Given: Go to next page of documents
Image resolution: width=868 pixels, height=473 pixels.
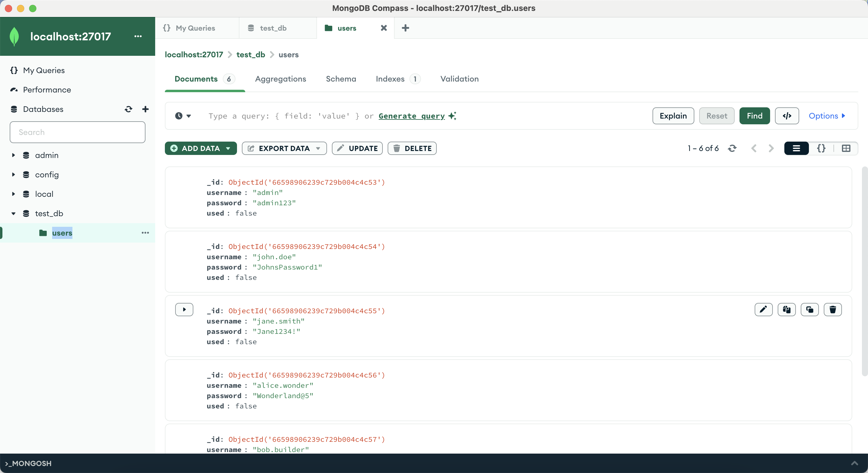Looking at the screenshot, I should 771,148.
